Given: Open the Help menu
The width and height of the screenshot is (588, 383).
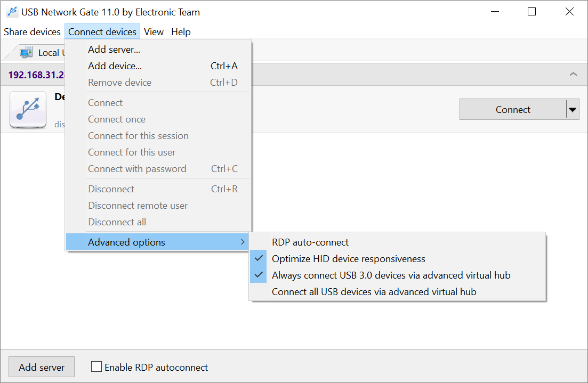Looking at the screenshot, I should coord(181,32).
